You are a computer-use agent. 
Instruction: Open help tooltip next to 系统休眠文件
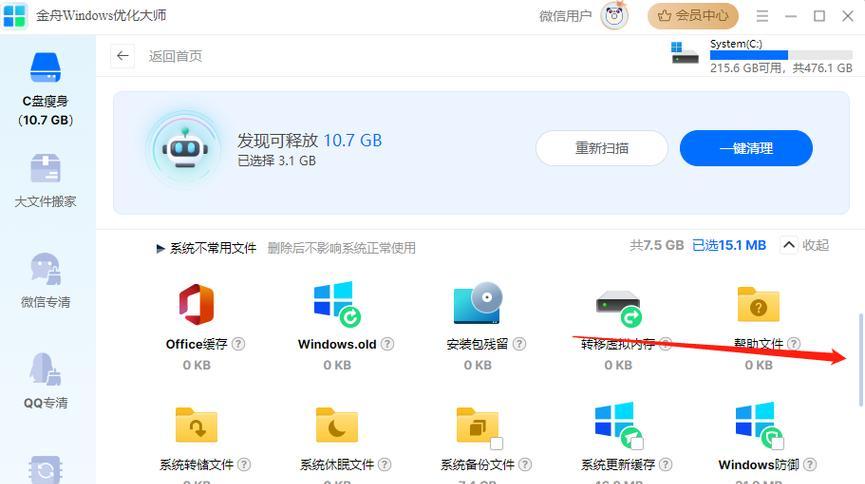coord(385,465)
